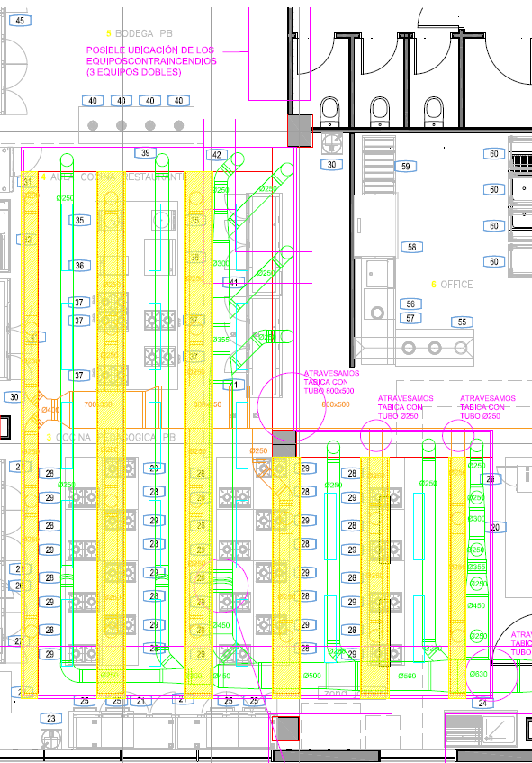Select the dark gray column above Ø250 orange label
This screenshot has width=532, height=763.
[x=284, y=442]
